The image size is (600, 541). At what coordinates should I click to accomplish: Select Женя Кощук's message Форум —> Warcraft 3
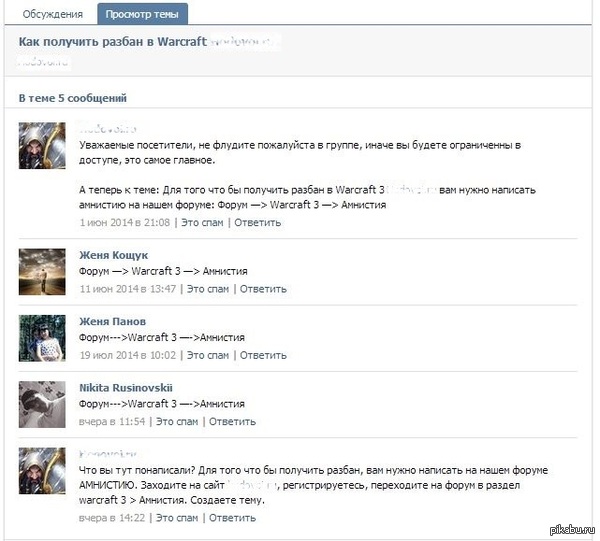pos(130,271)
